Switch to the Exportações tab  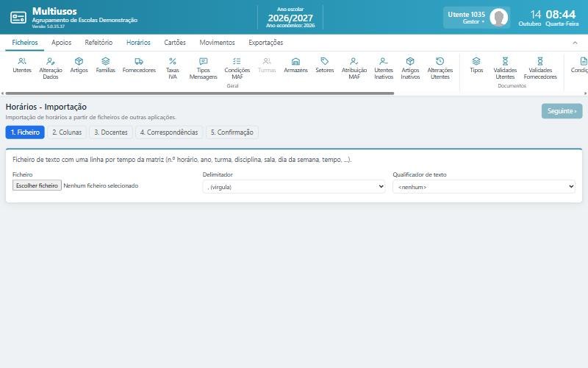[x=266, y=43]
